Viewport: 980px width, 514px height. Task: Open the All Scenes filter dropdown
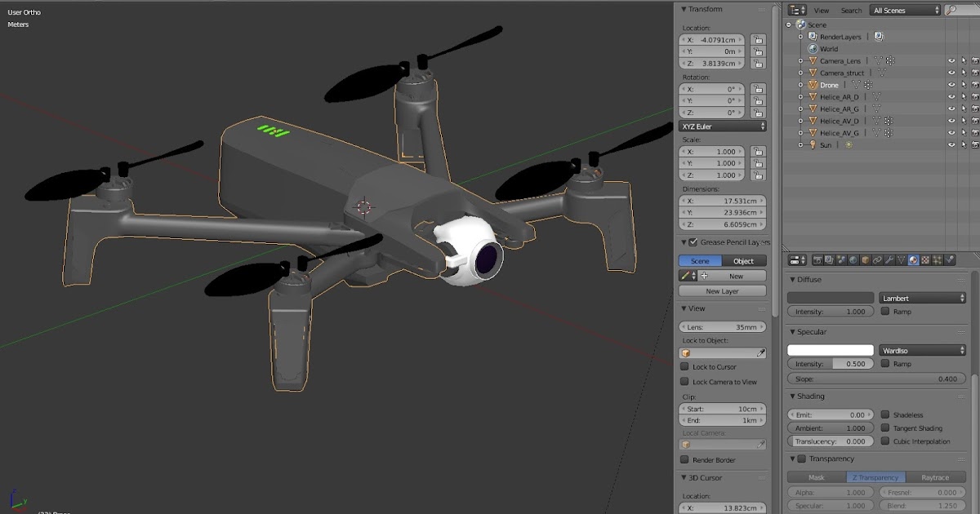(x=903, y=10)
